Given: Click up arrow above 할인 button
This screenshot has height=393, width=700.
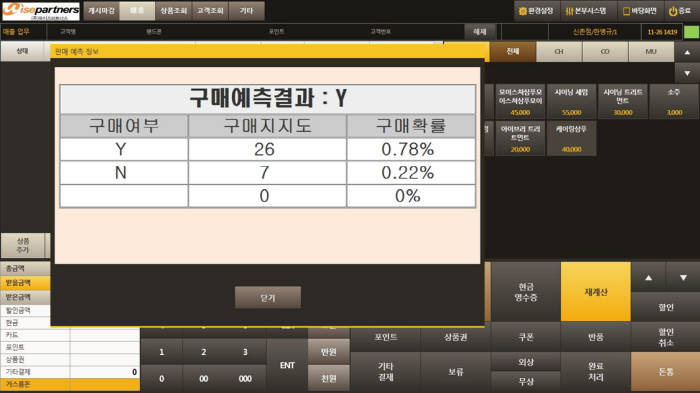Looking at the screenshot, I should point(648,277).
